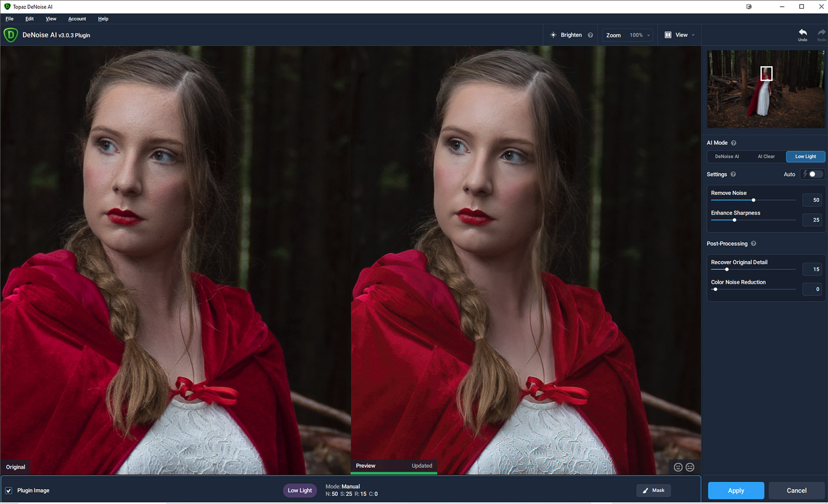Click the happy face feedback icon
828x504 pixels.
[678, 467]
